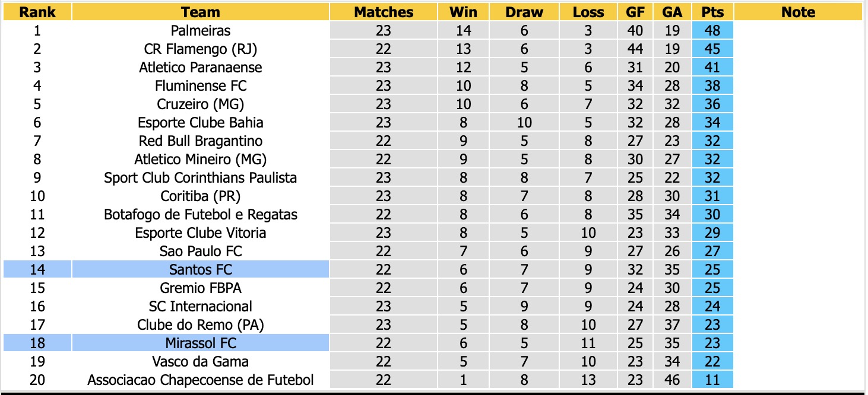868x395 pixels.
Task: Click the Loss column header
Action: click(x=588, y=12)
